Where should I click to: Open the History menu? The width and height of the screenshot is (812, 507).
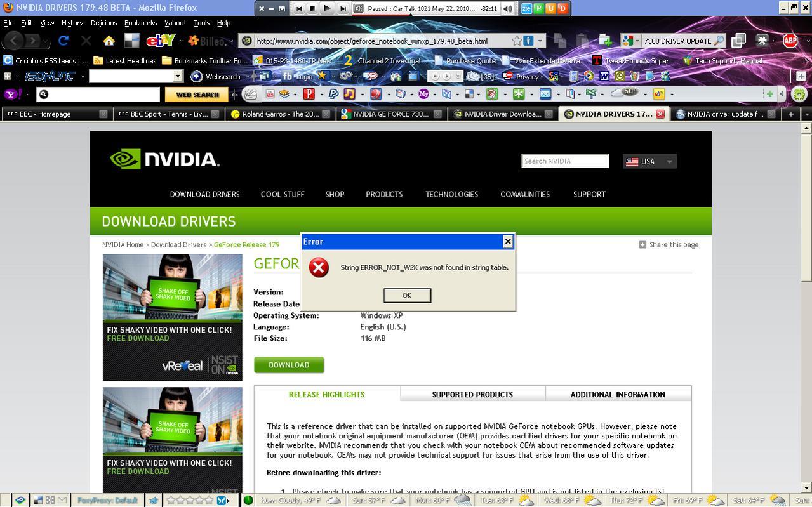pyautogui.click(x=72, y=23)
